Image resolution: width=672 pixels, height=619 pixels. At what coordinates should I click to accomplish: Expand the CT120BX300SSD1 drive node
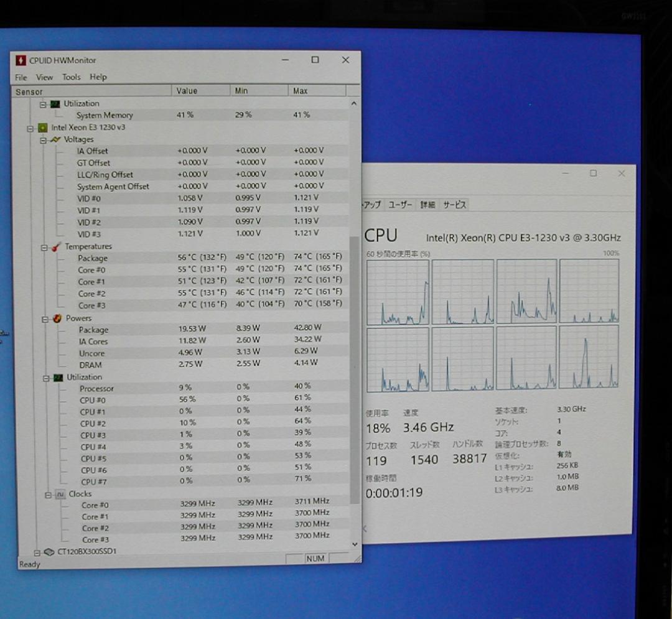pyautogui.click(x=37, y=552)
